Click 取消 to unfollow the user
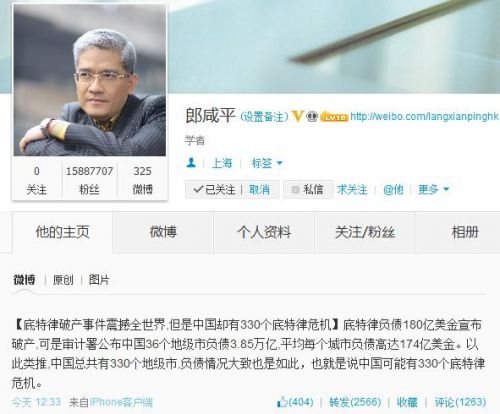 click(x=259, y=189)
